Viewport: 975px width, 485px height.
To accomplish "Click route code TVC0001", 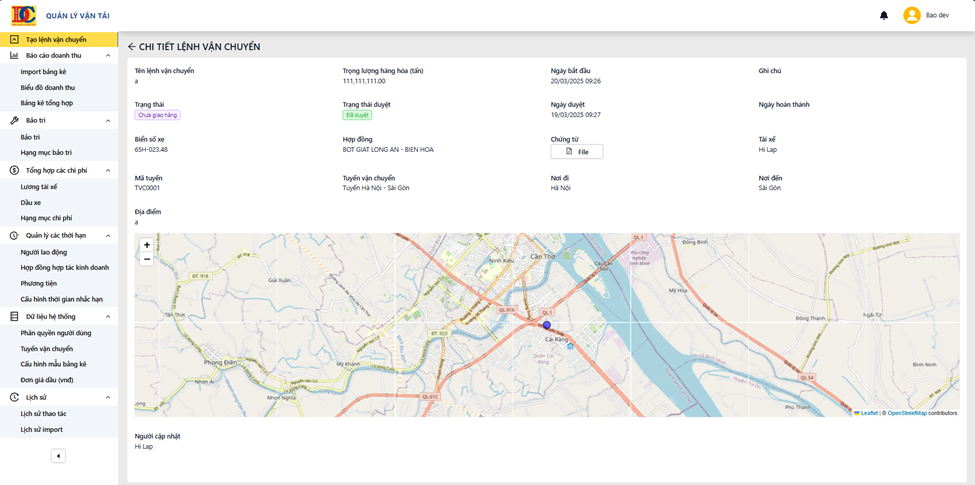I will click(147, 188).
